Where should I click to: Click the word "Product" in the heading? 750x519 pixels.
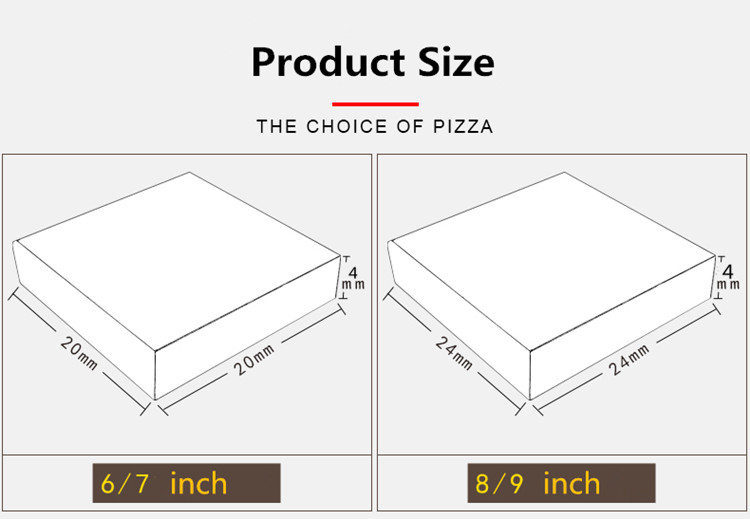pyautogui.click(x=328, y=62)
